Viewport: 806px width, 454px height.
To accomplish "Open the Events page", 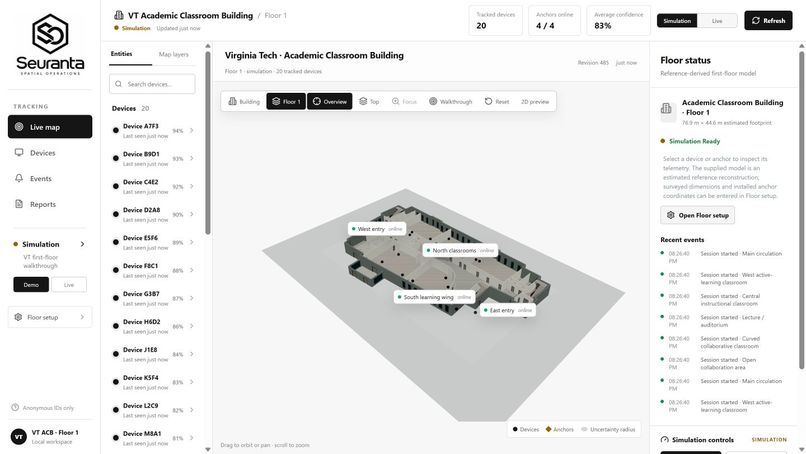I will click(x=50, y=178).
